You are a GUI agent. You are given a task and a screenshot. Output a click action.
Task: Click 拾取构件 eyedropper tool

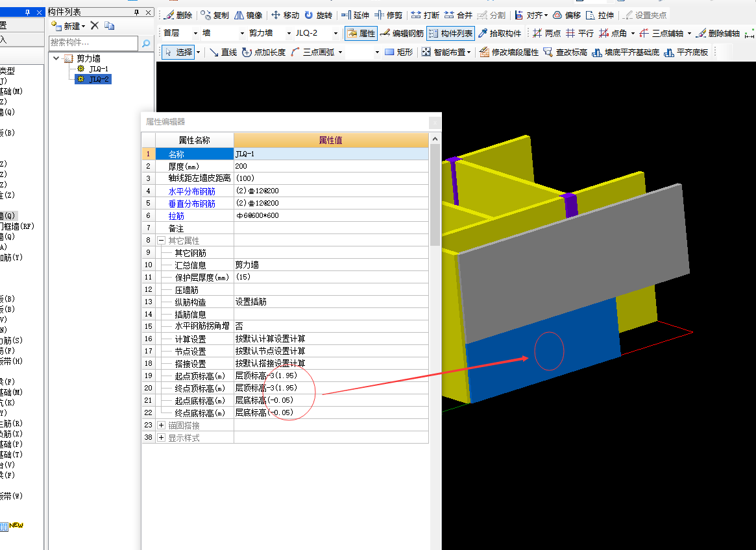pos(500,33)
